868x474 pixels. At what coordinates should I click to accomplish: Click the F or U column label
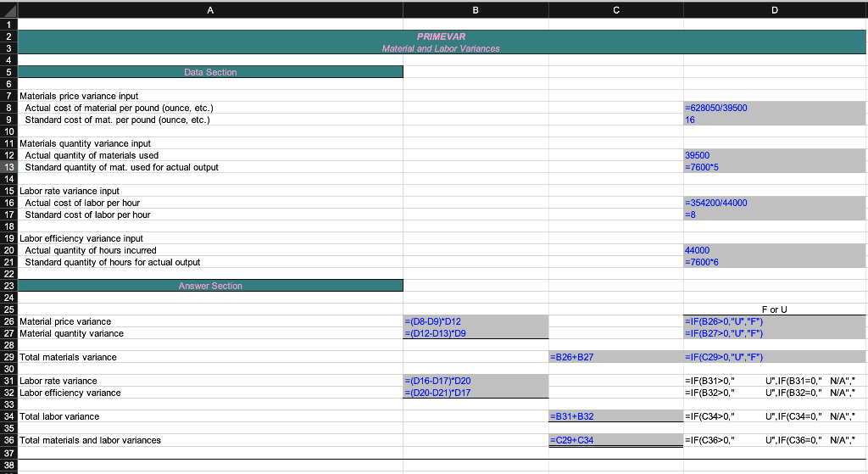pos(775,309)
